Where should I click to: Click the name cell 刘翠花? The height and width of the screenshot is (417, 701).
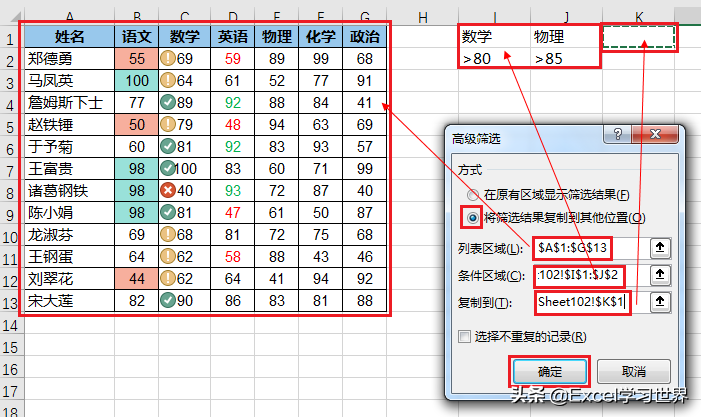(69, 279)
